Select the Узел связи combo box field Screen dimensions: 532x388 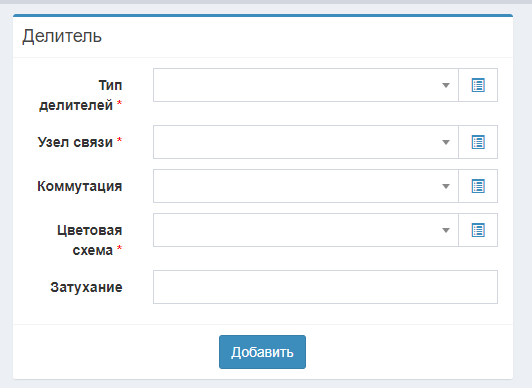[x=306, y=142]
